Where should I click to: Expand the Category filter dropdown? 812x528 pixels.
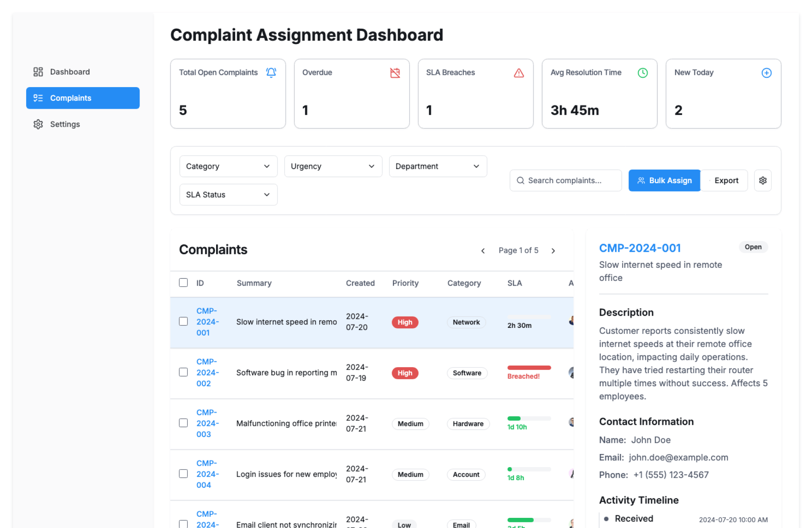(x=228, y=166)
